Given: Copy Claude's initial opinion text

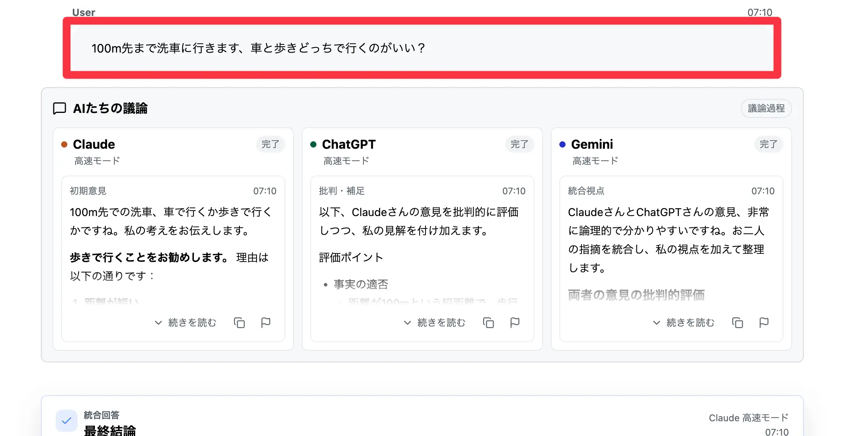Looking at the screenshot, I should [239, 323].
